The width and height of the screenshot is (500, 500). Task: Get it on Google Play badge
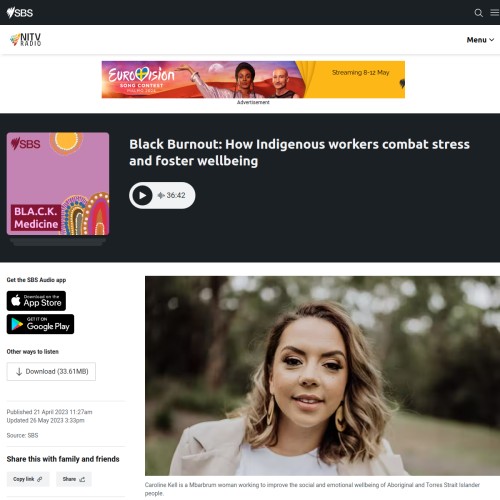pyautogui.click(x=40, y=324)
